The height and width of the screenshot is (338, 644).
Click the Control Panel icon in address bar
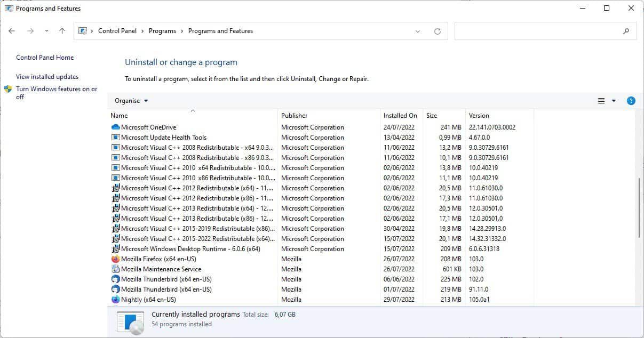pyautogui.click(x=83, y=31)
